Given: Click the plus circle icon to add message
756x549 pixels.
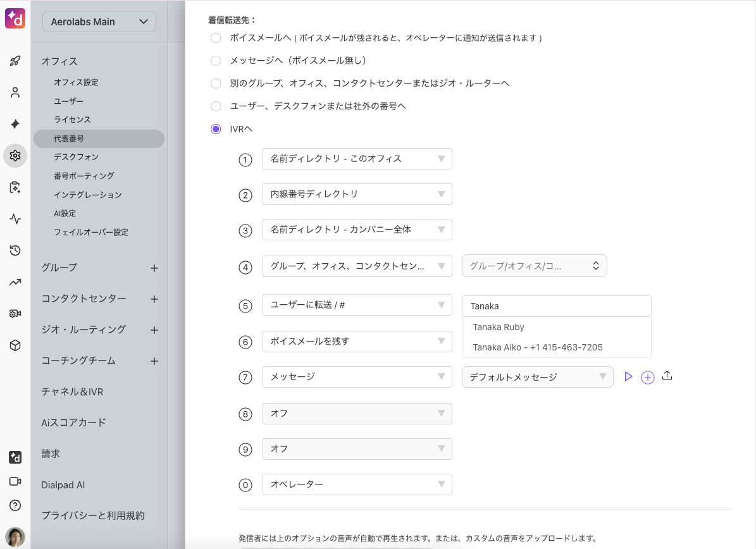Looking at the screenshot, I should click(647, 378).
